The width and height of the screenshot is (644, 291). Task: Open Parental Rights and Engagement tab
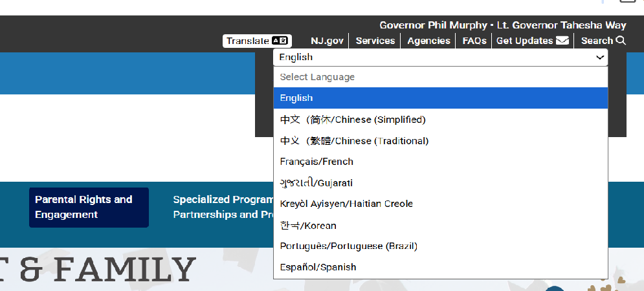click(x=89, y=207)
